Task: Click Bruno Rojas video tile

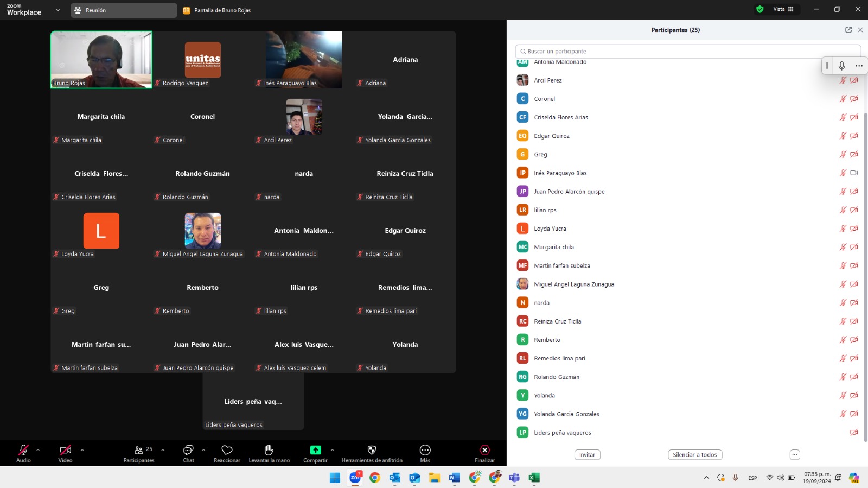Action: tap(101, 60)
